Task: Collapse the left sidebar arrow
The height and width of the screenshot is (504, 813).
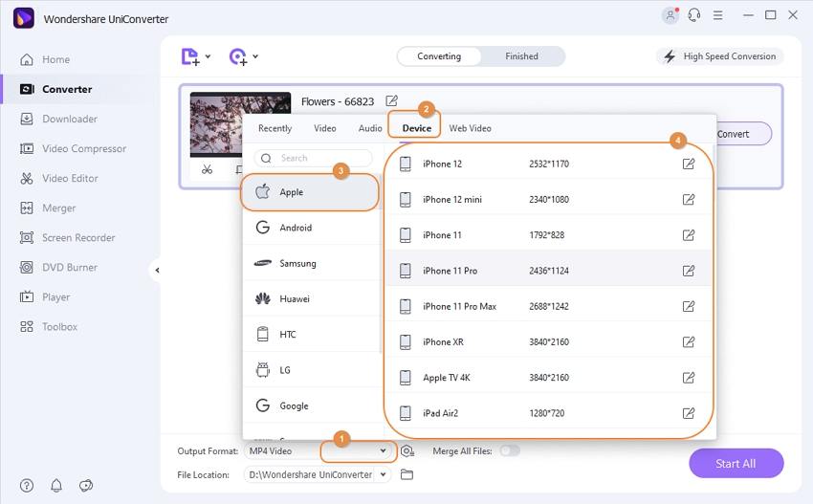Action: point(157,270)
